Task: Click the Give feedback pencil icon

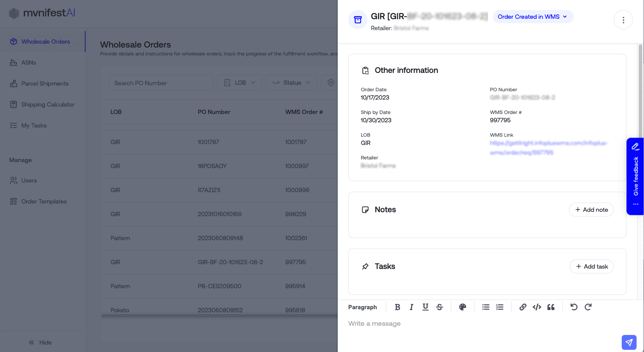Action: coord(635,147)
